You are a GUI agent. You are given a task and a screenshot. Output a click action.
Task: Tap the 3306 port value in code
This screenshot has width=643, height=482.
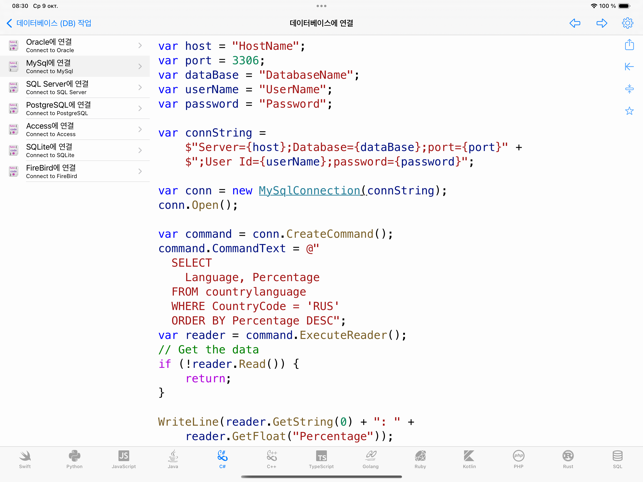tap(245, 61)
